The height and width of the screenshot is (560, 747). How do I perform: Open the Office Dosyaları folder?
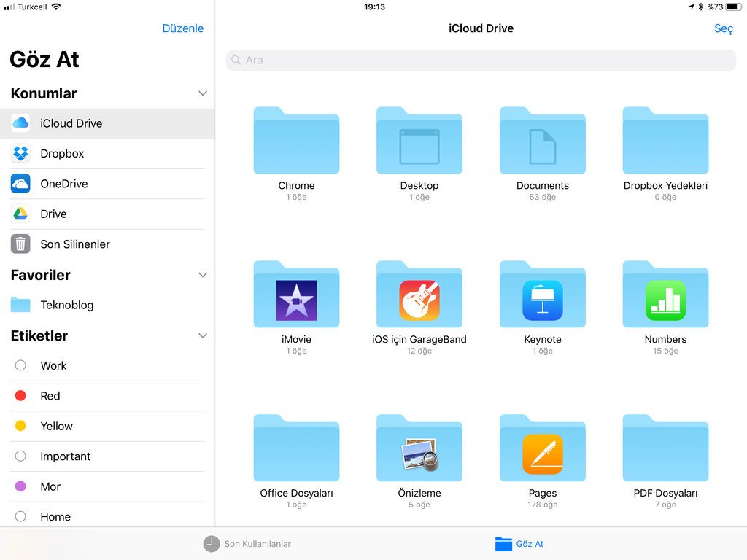[296, 448]
